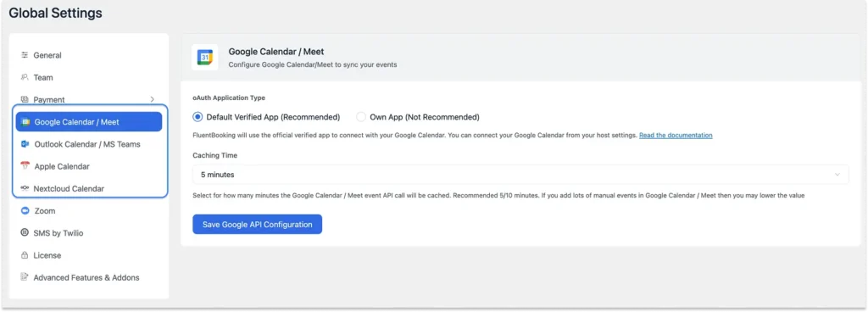Expand the Payment submenu arrow

(153, 99)
